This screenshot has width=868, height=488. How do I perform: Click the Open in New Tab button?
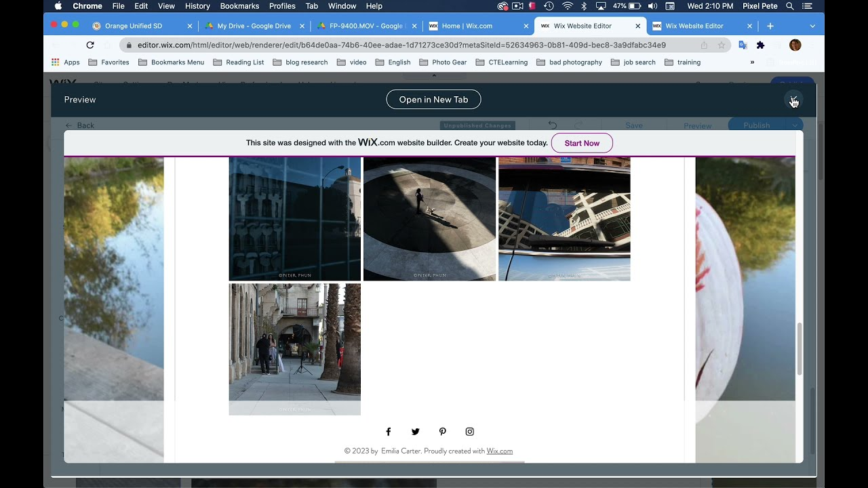tap(433, 99)
